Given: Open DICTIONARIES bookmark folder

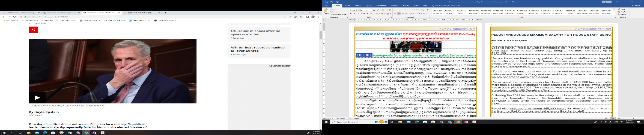Looking at the screenshot, I should tap(11, 20).
